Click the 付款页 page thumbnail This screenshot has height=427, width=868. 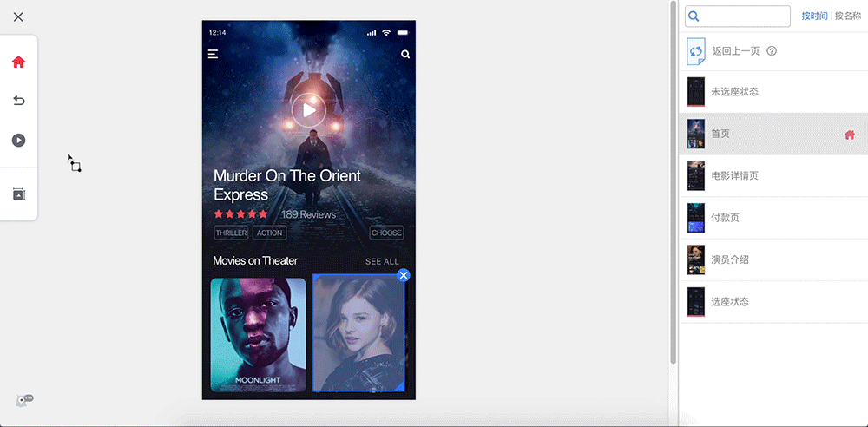[696, 218]
